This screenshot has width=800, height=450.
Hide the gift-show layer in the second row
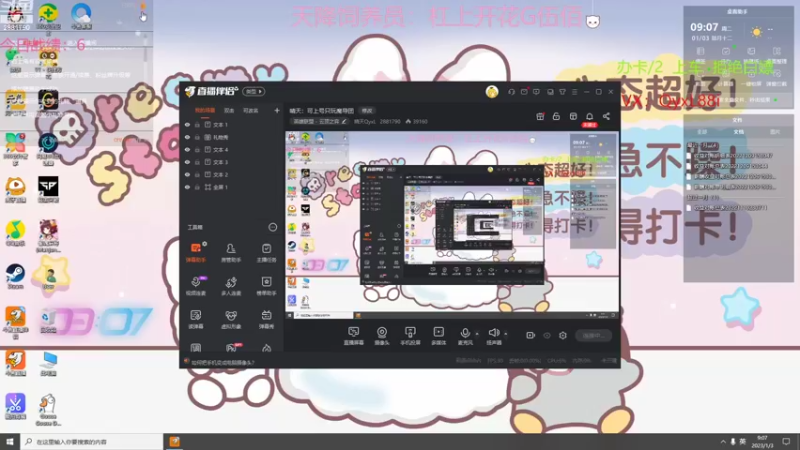[x=187, y=137]
